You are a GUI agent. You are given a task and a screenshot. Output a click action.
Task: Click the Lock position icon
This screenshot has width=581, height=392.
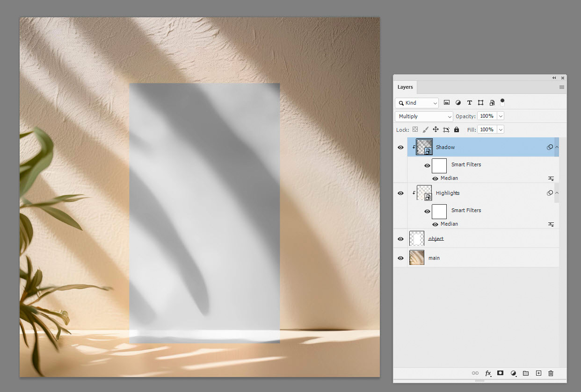pos(435,129)
